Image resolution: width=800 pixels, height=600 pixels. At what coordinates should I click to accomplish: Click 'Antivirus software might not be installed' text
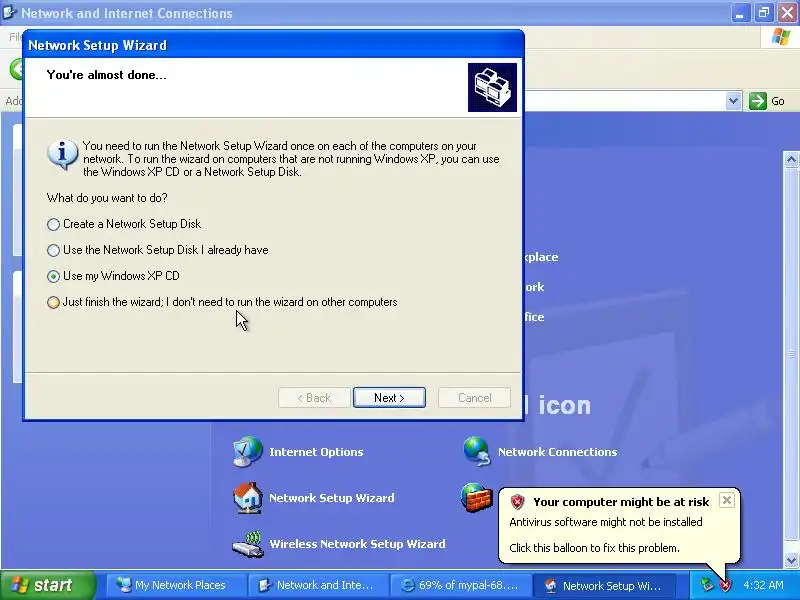pyautogui.click(x=606, y=522)
